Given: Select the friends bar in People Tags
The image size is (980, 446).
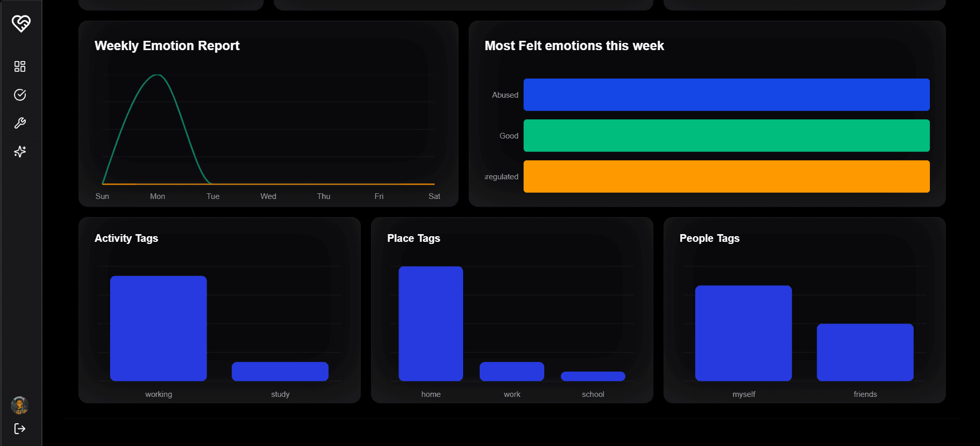Looking at the screenshot, I should [865, 352].
